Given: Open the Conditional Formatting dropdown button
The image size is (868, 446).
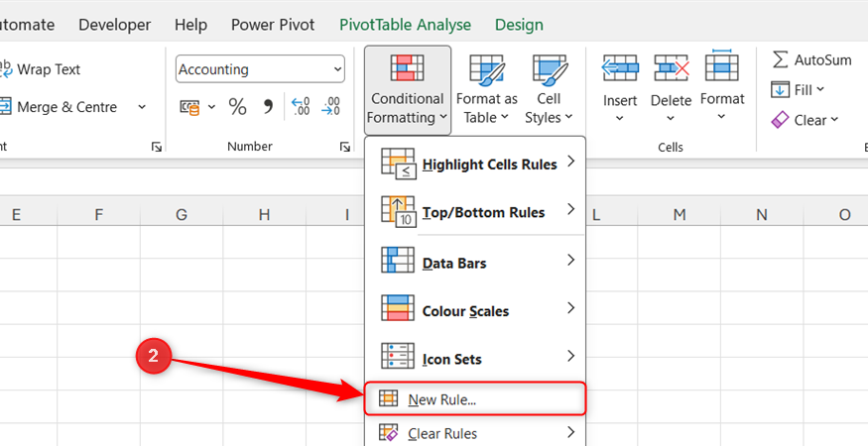Looking at the screenshot, I should coord(408,90).
